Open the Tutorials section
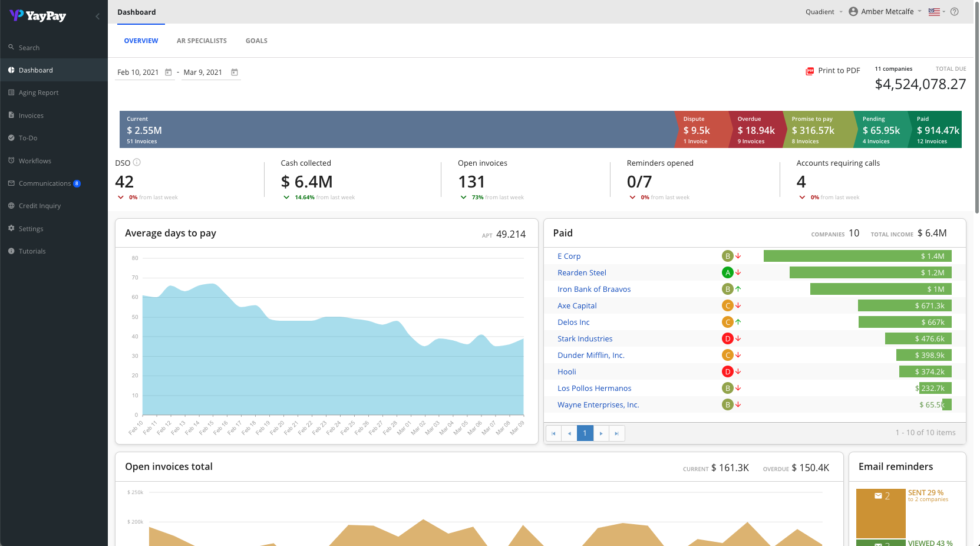Screen dimensions: 980x546 (32, 251)
